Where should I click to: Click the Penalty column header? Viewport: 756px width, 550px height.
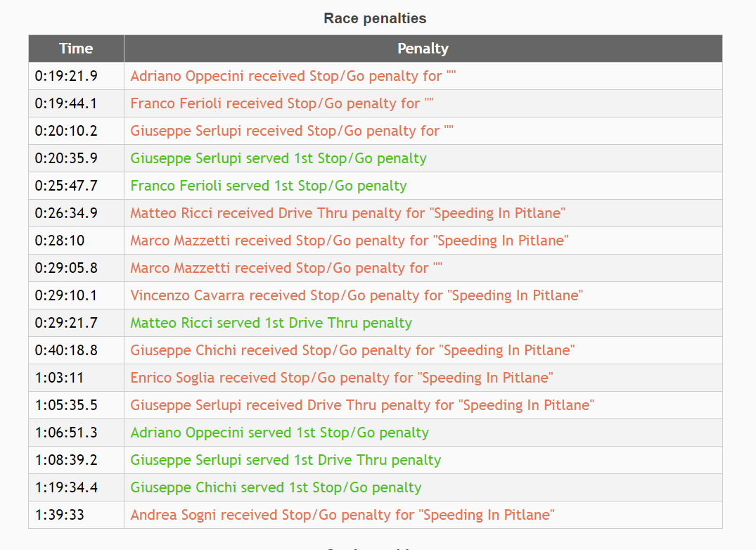[x=423, y=49]
